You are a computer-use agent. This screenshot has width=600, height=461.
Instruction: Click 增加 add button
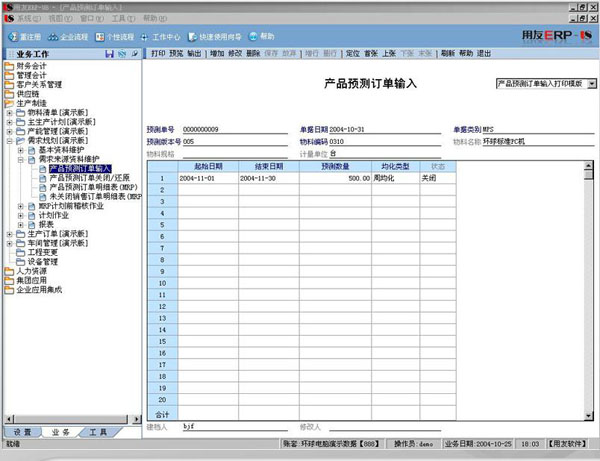(x=217, y=54)
